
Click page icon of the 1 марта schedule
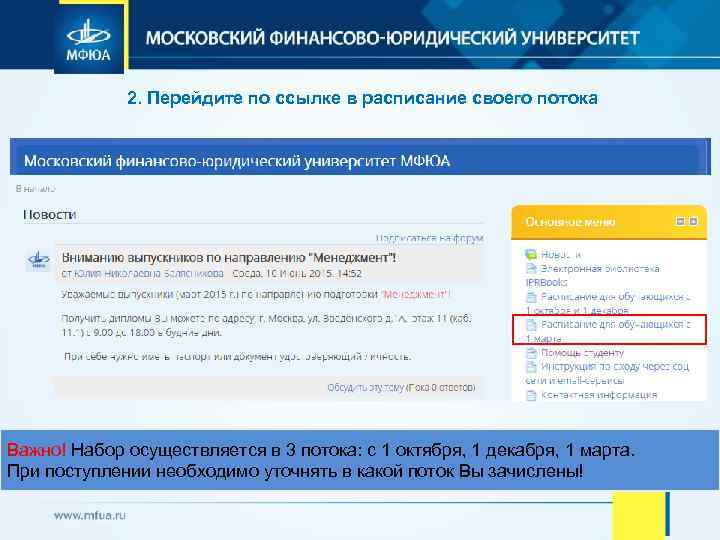531,325
